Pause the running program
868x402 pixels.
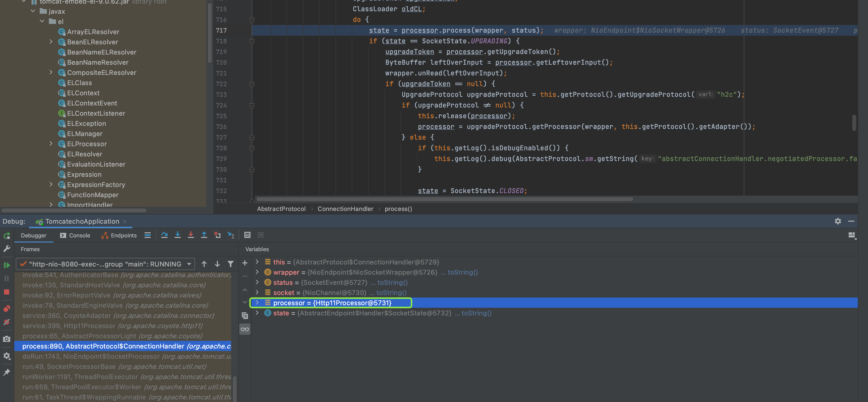click(7, 278)
